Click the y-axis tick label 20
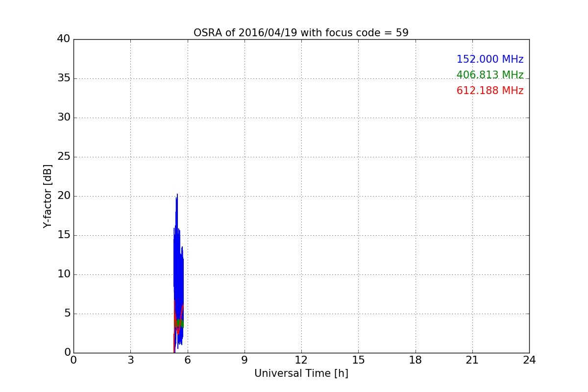 click(64, 196)
